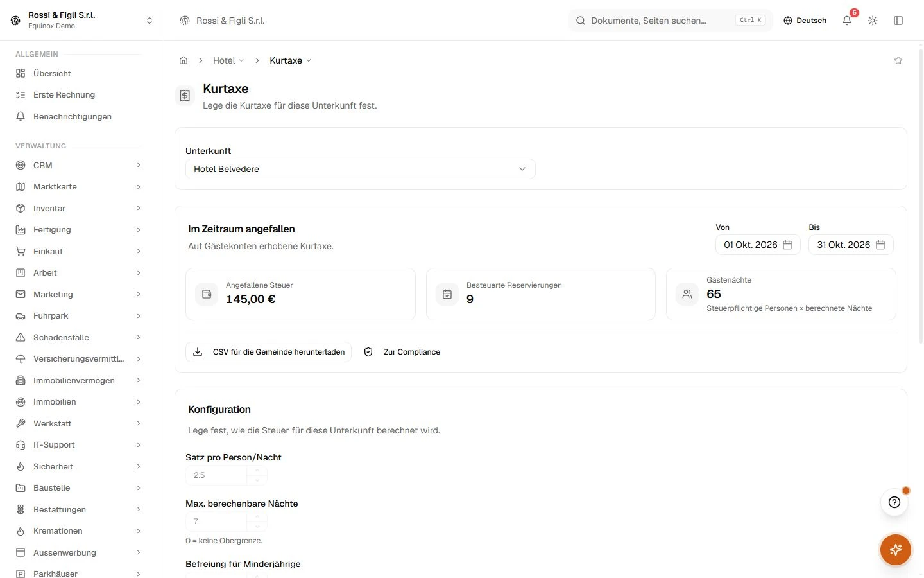Click the Satz pro Person/Nacht field
The image size is (924, 578).
point(216,475)
